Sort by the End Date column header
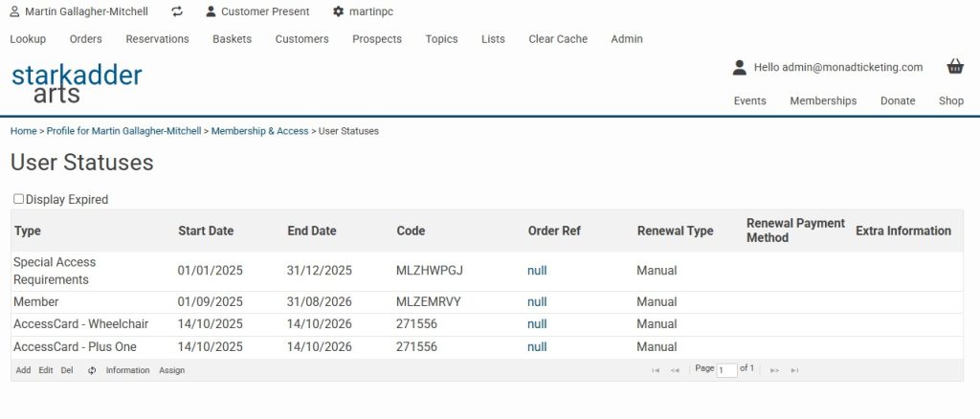 point(312,231)
